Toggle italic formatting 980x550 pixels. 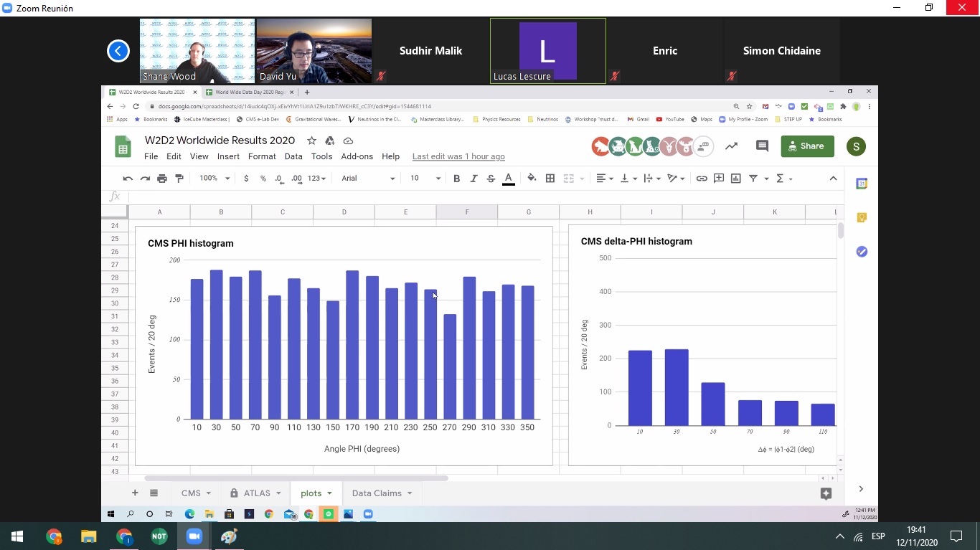473,179
